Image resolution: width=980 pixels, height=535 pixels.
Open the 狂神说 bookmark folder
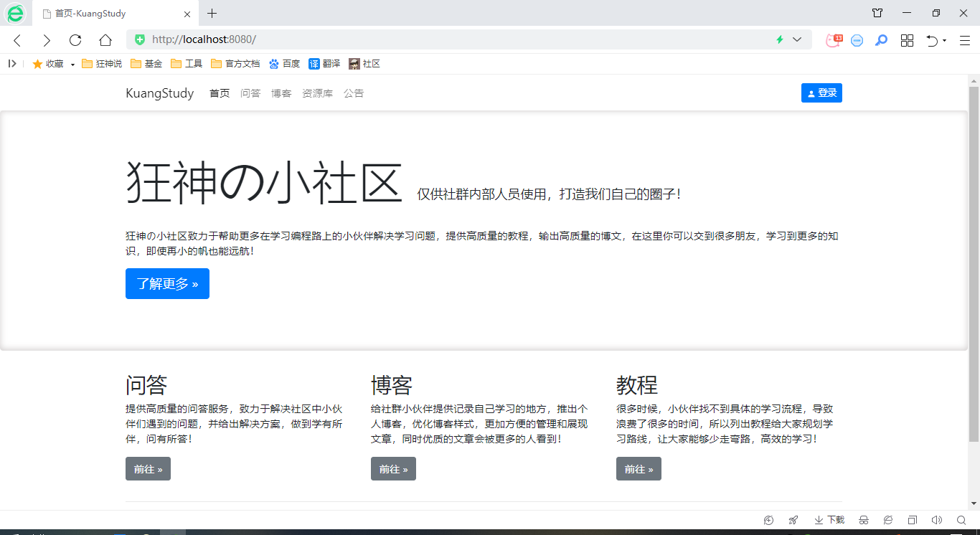tap(102, 64)
